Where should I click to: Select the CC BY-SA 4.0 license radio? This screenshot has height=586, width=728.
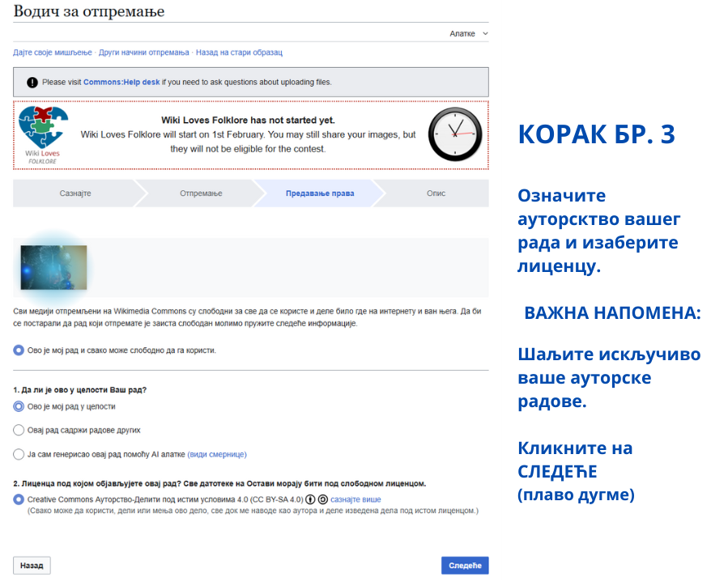(18, 499)
